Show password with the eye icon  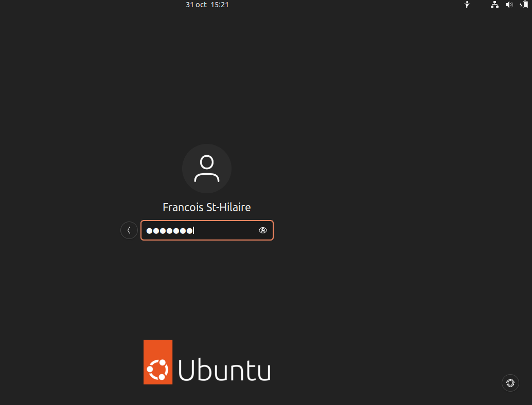263,230
